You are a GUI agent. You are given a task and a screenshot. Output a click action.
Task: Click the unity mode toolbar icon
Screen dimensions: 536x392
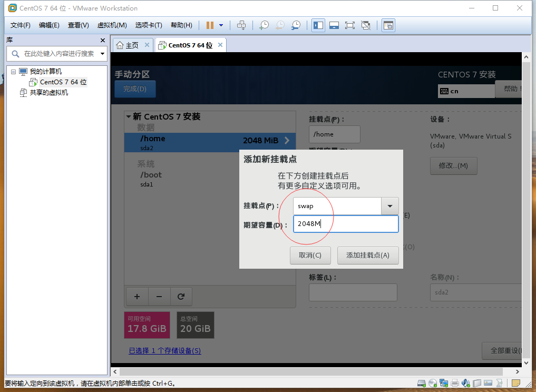tap(366, 25)
